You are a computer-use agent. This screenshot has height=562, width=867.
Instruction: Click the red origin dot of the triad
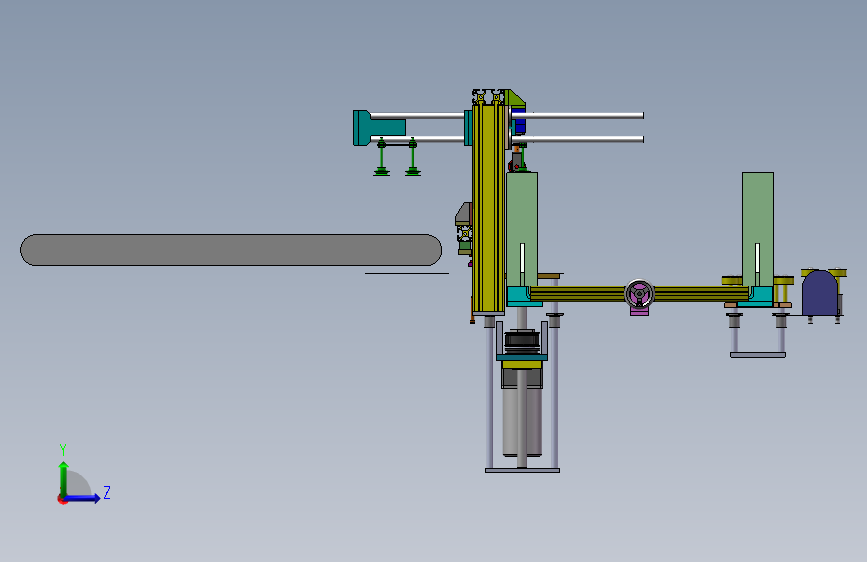point(62,499)
